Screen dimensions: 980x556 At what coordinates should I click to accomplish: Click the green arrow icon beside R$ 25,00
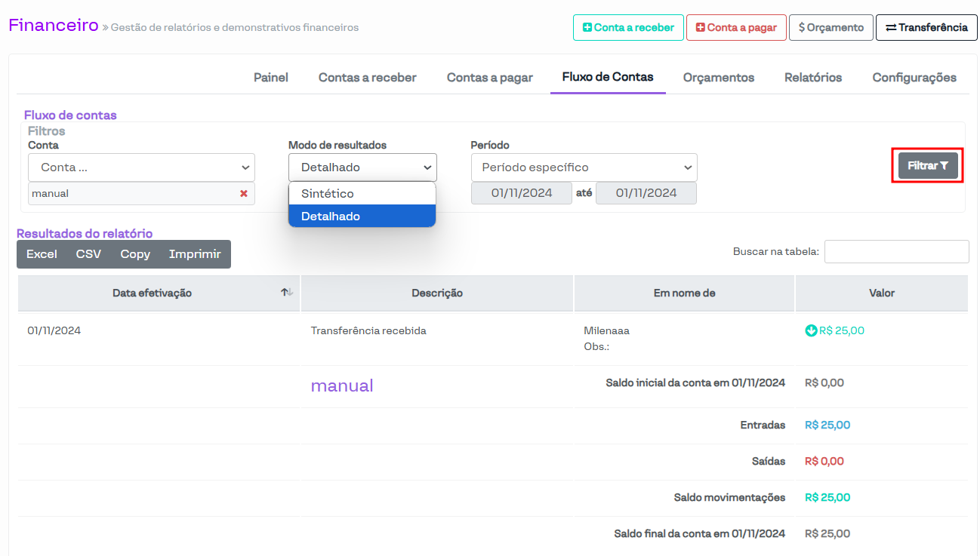(x=811, y=330)
